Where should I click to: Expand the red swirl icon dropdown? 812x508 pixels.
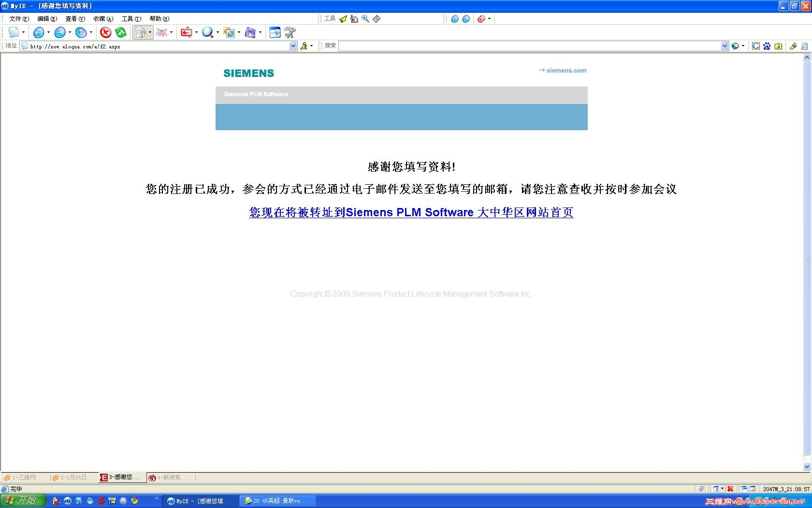point(489,19)
